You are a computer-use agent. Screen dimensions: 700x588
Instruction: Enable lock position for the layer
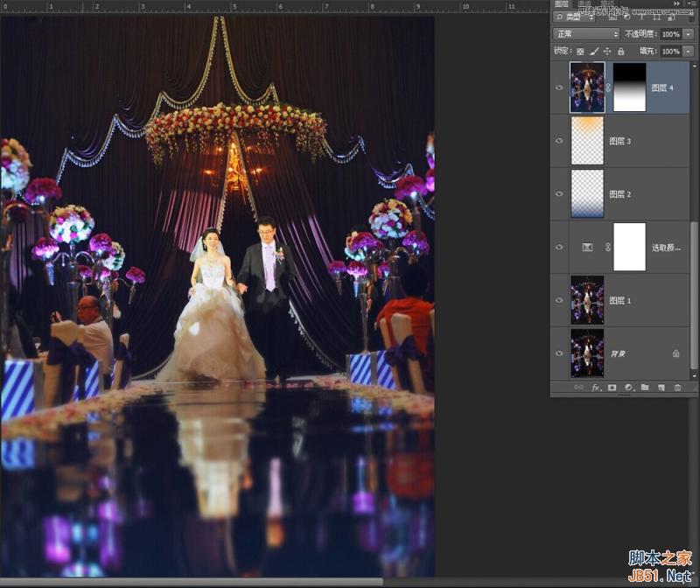pos(606,51)
